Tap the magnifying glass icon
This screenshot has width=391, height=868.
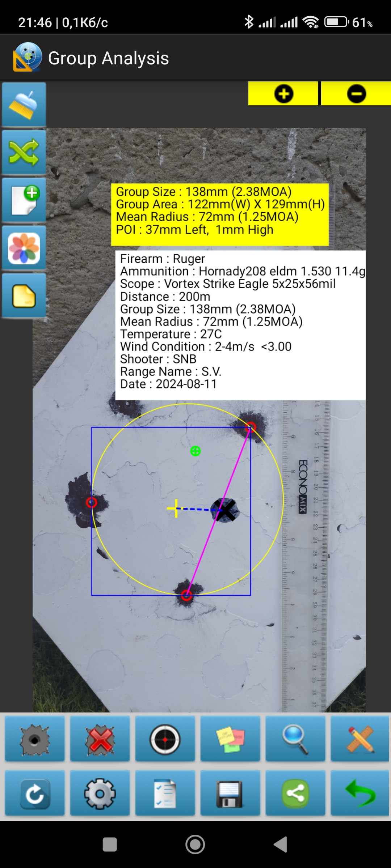pos(295,739)
